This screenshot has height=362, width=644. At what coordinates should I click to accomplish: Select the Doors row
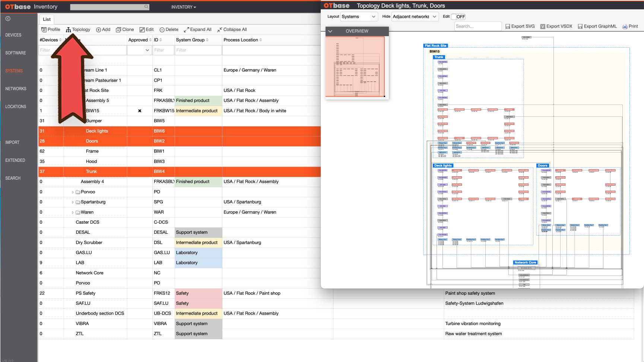point(180,141)
